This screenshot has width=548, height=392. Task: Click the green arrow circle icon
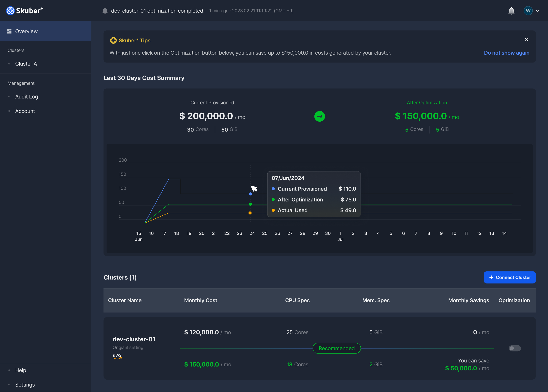pos(319,116)
